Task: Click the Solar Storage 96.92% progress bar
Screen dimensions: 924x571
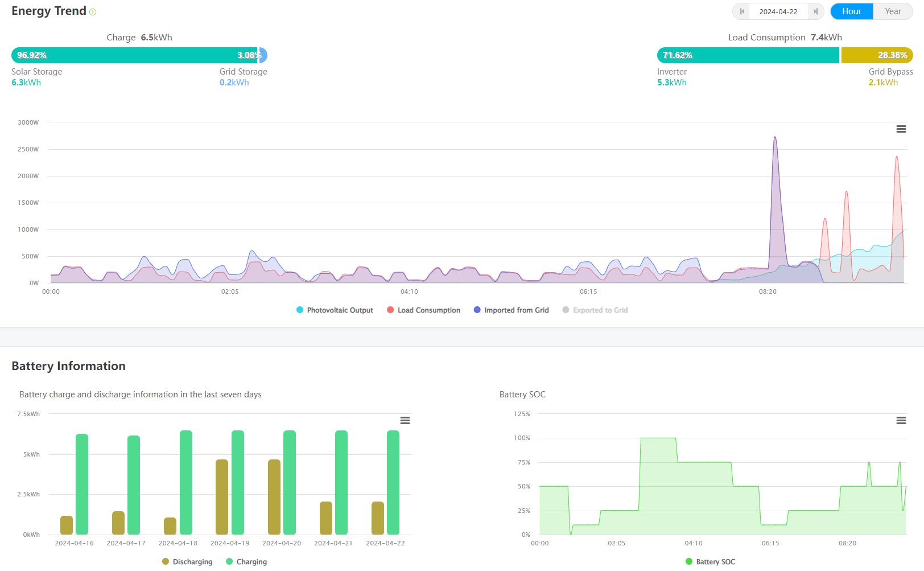Action: (134, 55)
